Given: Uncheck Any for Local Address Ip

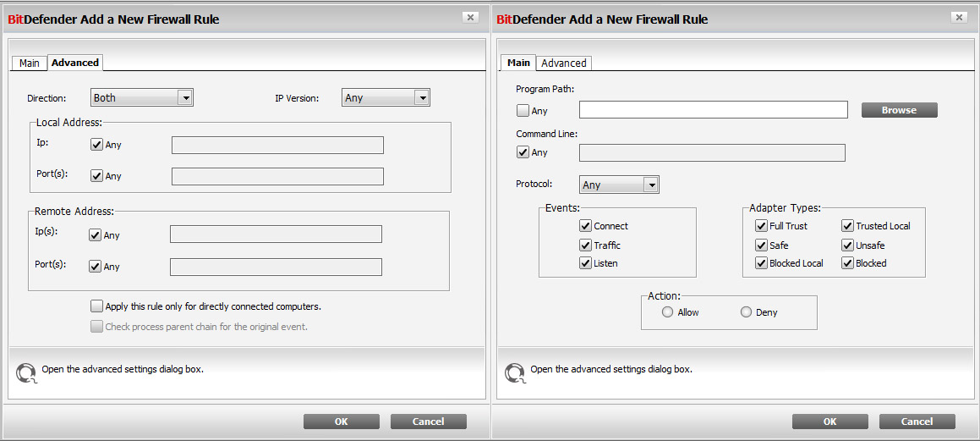Looking at the screenshot, I should (96, 145).
